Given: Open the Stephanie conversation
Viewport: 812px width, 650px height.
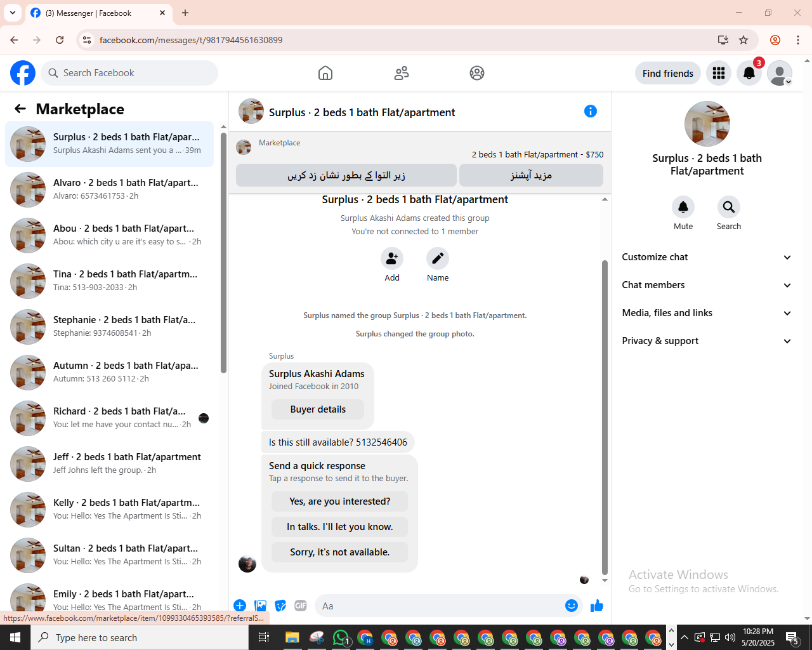Looking at the screenshot, I should point(109,327).
